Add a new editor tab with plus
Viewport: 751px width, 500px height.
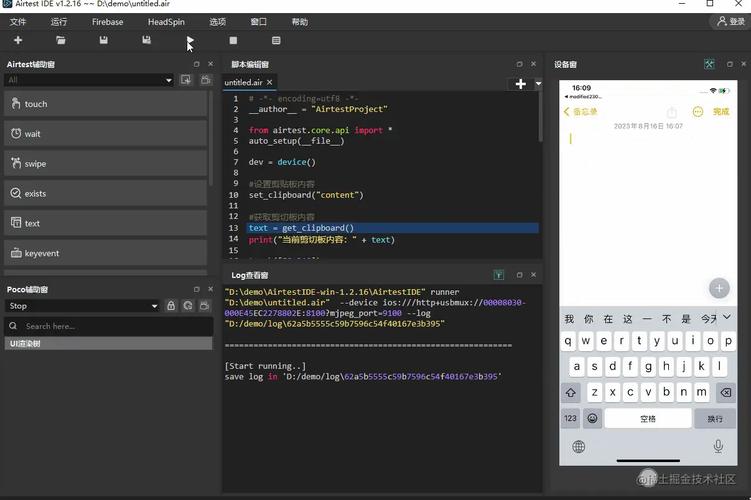click(x=521, y=84)
